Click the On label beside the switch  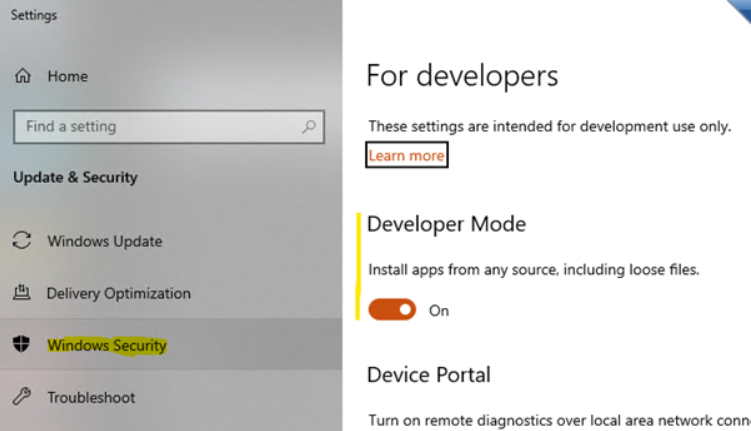(439, 311)
